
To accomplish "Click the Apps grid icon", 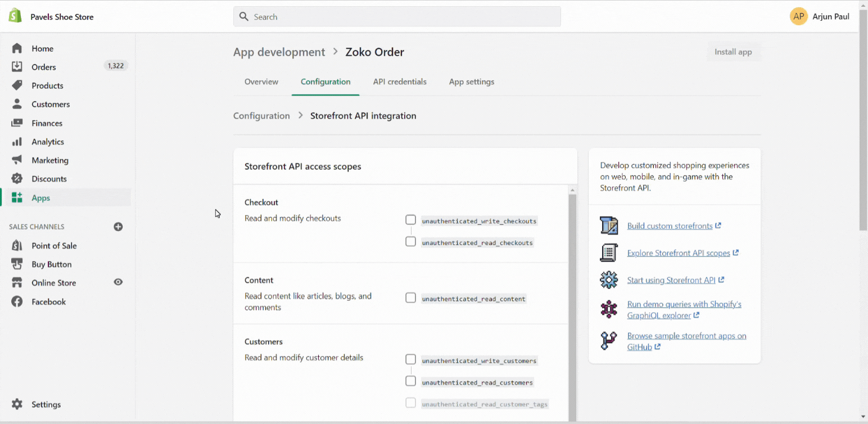I will point(17,198).
